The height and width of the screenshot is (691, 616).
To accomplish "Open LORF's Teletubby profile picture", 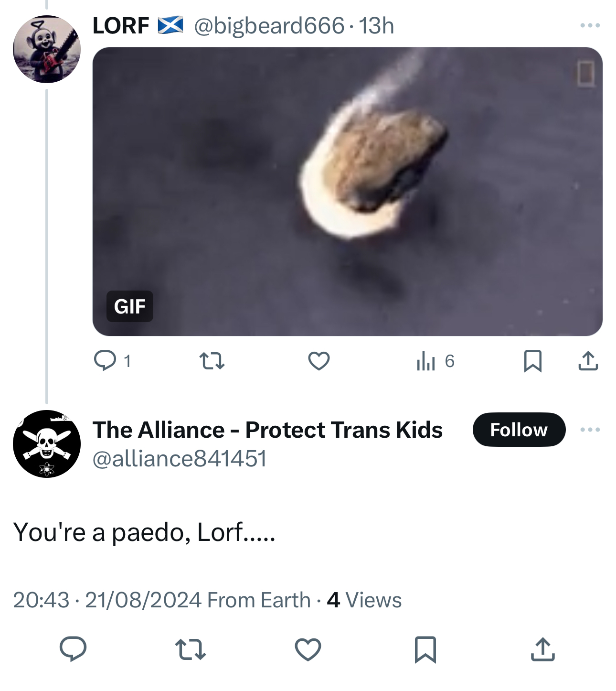I will (47, 49).
